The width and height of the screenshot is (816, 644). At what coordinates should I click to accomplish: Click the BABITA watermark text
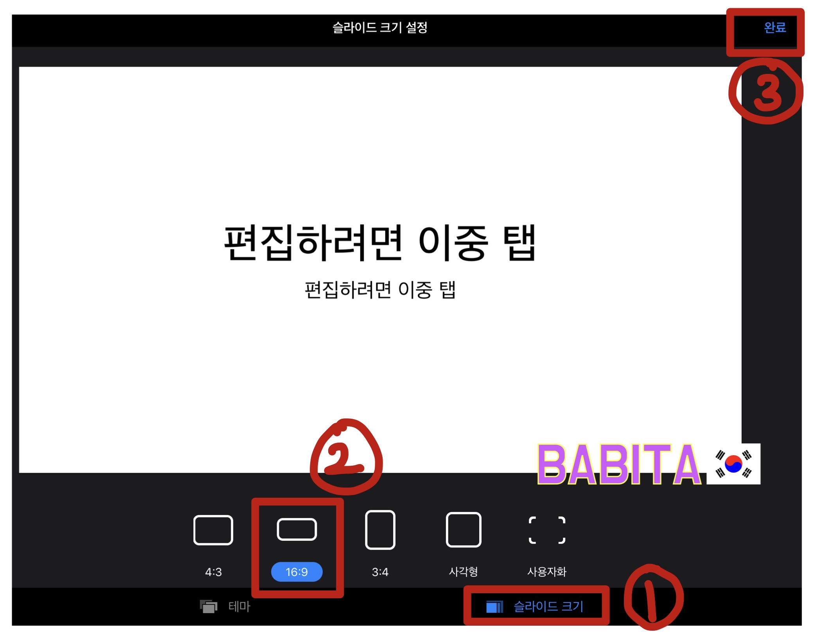(619, 465)
